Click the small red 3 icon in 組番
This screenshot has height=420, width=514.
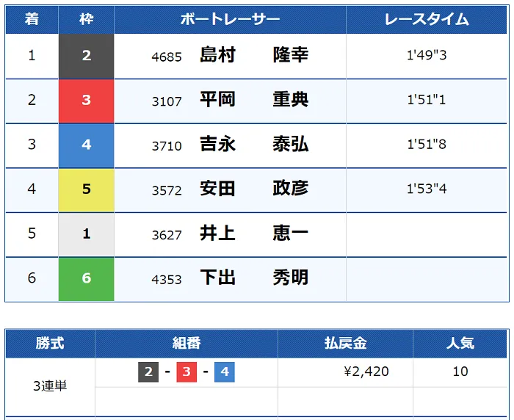click(x=187, y=372)
